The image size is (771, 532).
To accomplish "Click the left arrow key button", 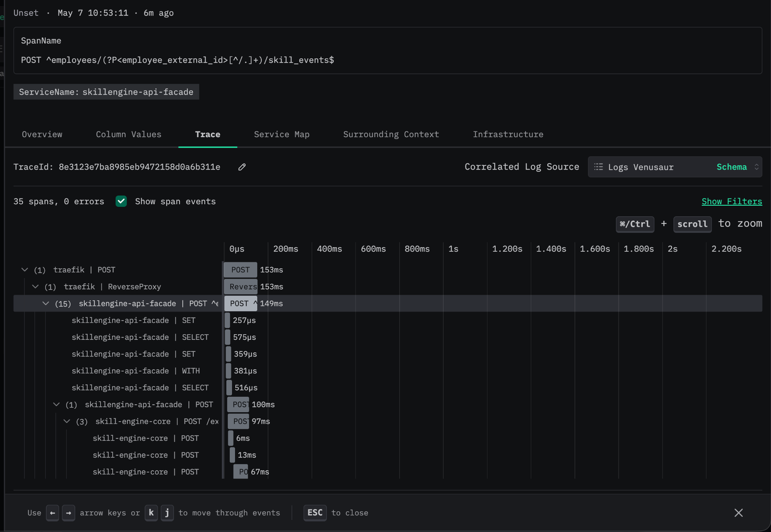I will (53, 513).
